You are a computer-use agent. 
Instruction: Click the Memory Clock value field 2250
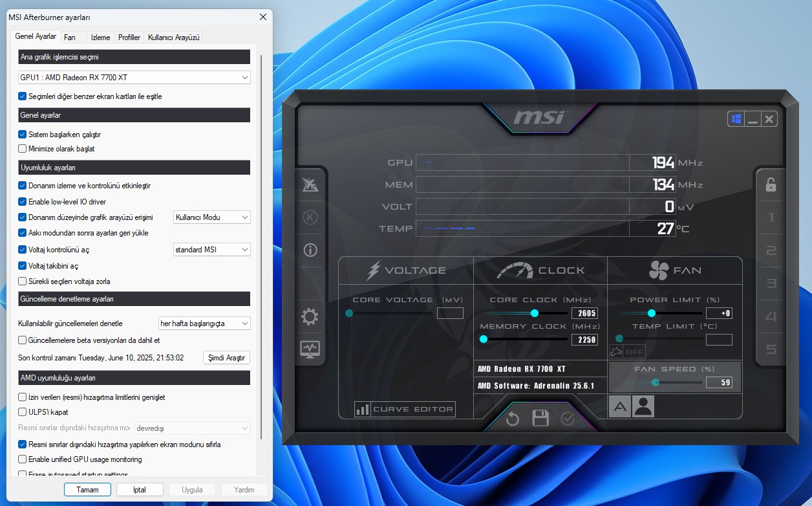pos(584,340)
